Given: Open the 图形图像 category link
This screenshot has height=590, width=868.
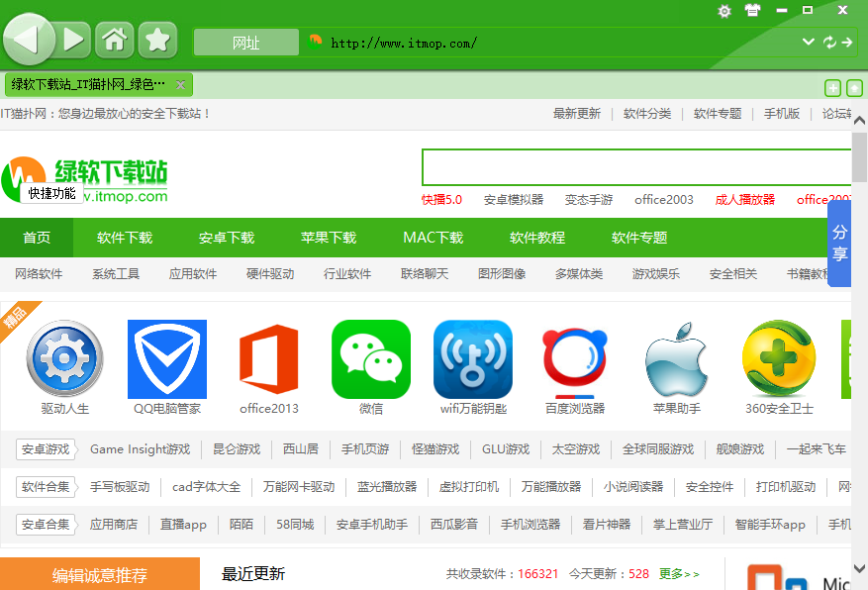Looking at the screenshot, I should coord(502,274).
